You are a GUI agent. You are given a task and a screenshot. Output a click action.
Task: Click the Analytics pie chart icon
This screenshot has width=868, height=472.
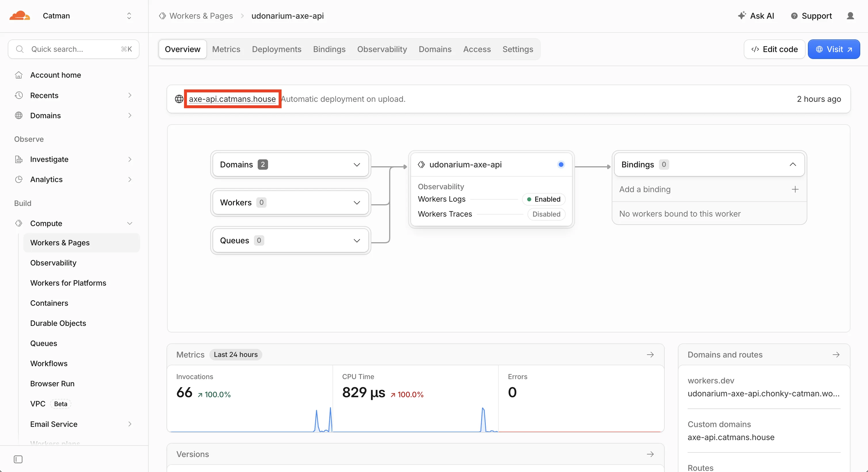pos(19,179)
